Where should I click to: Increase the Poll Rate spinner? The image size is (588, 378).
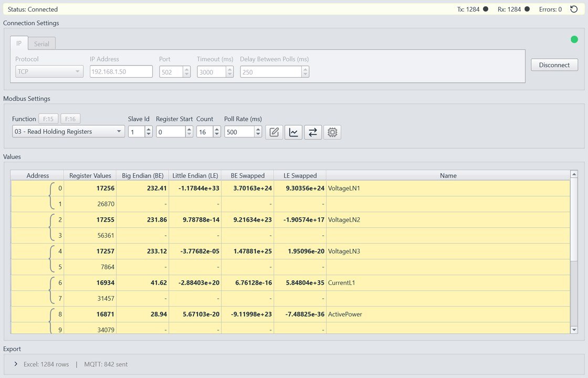pyautogui.click(x=258, y=129)
